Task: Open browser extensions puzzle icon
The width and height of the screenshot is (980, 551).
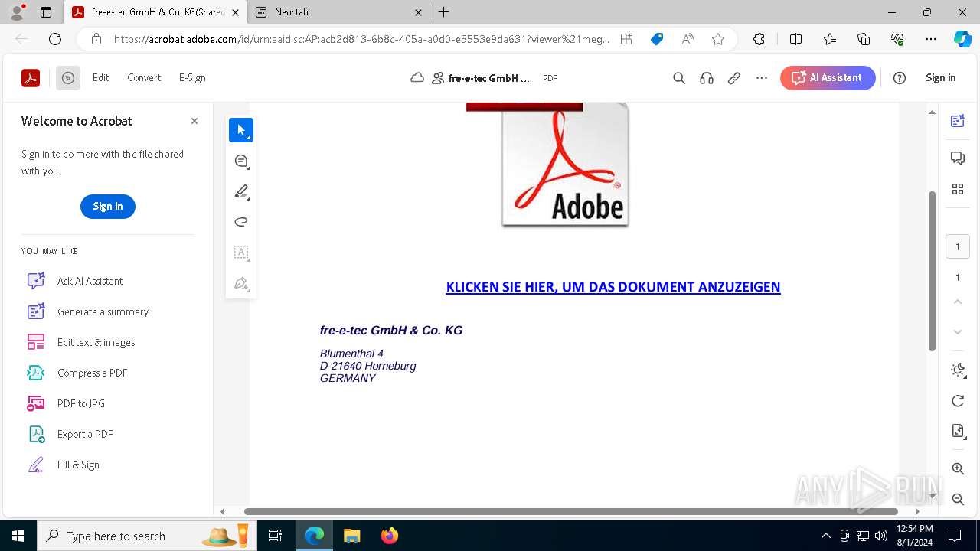Action: [x=759, y=39]
